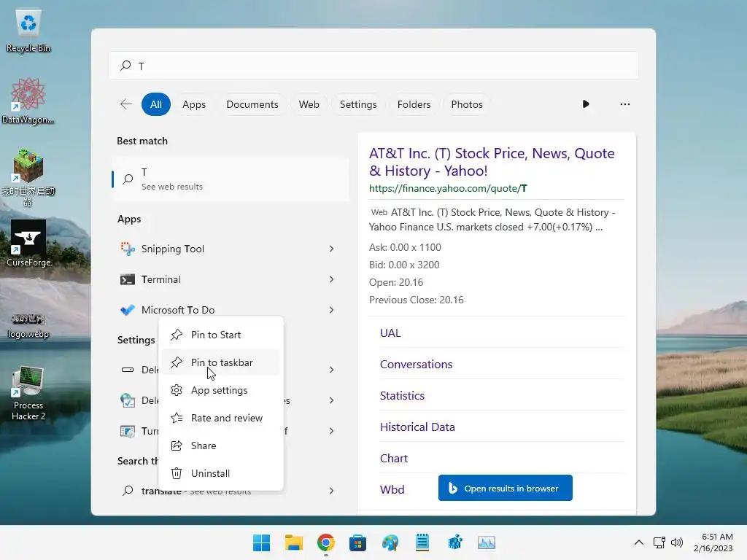The height and width of the screenshot is (560, 747).
Task: Go back with the search arrow
Action: coord(126,104)
